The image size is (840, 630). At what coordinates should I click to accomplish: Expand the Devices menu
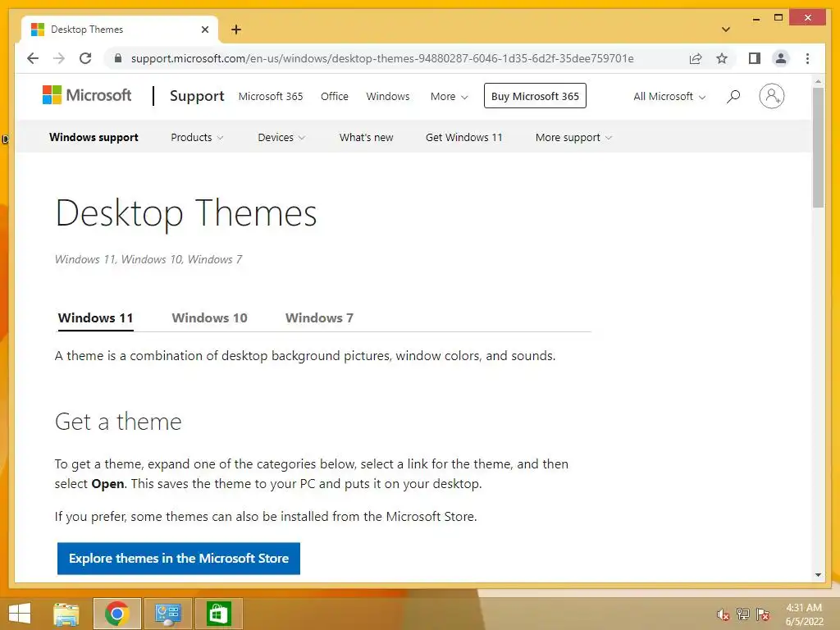coord(281,137)
